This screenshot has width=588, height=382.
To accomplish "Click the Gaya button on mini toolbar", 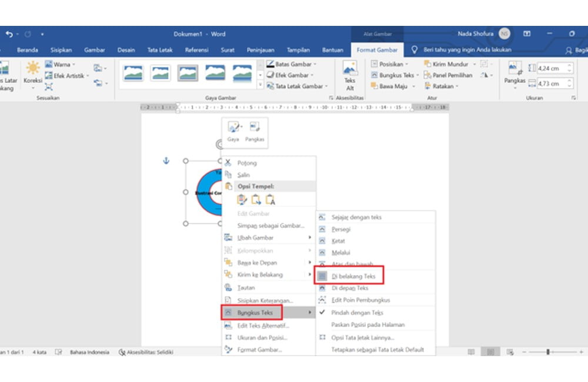I will coord(233,132).
